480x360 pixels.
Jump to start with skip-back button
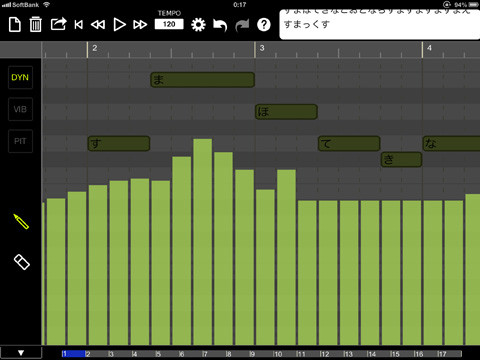click(79, 25)
